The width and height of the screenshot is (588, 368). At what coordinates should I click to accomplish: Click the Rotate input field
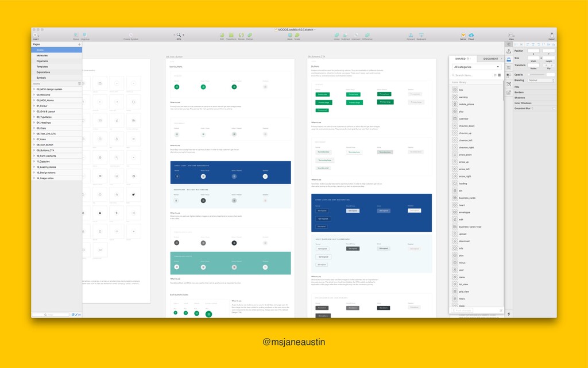pos(533,65)
